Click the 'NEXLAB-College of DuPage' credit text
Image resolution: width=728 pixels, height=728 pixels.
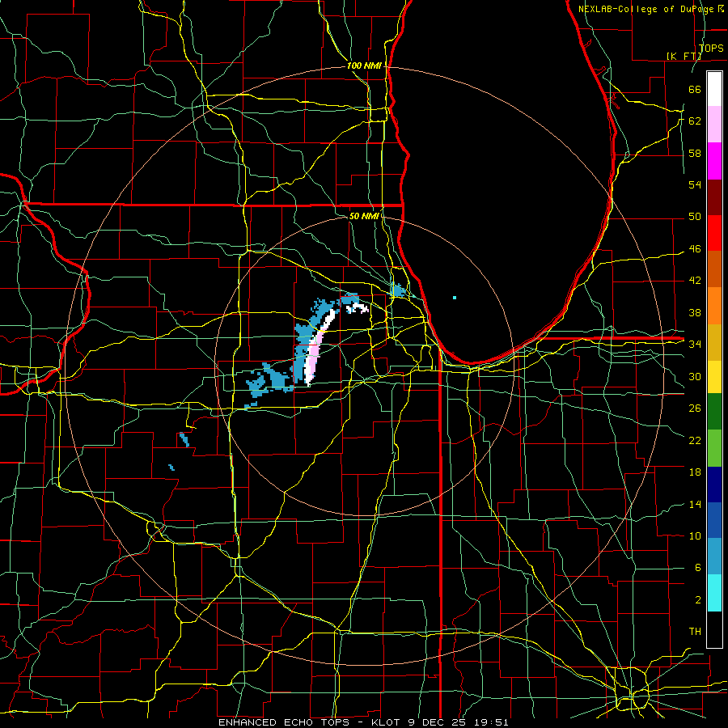click(647, 9)
